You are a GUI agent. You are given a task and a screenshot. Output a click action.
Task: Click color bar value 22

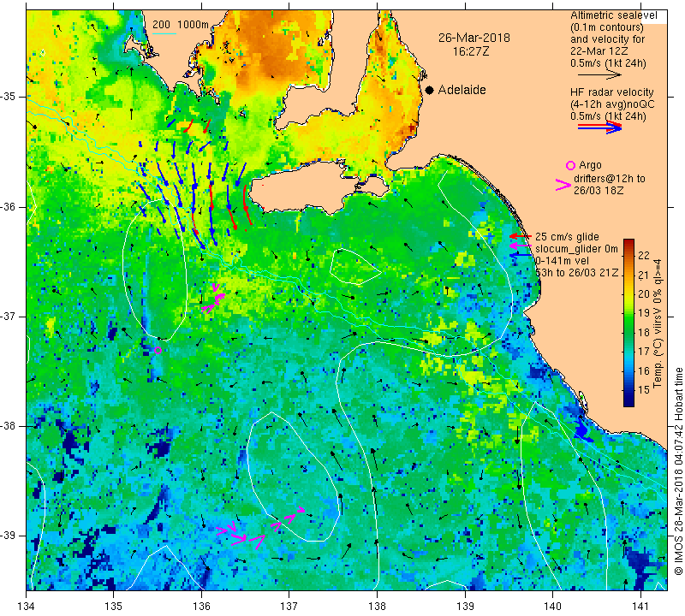click(x=644, y=256)
